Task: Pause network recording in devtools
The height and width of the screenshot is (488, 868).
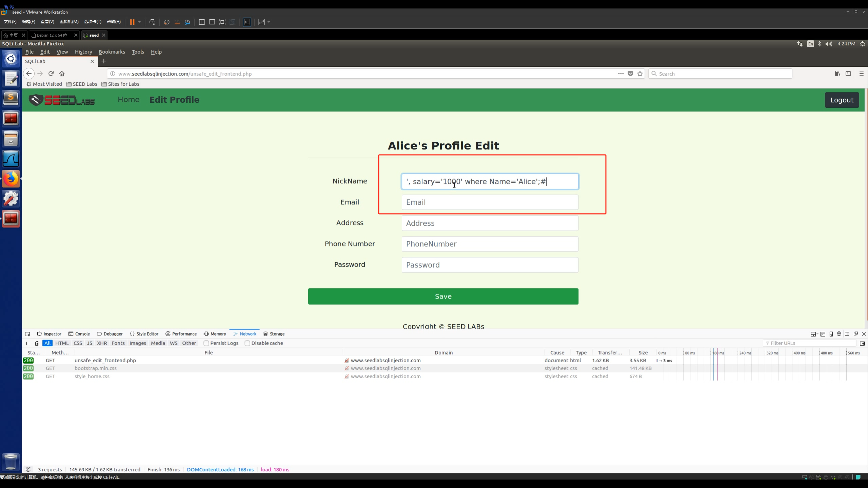Action: tap(28, 343)
